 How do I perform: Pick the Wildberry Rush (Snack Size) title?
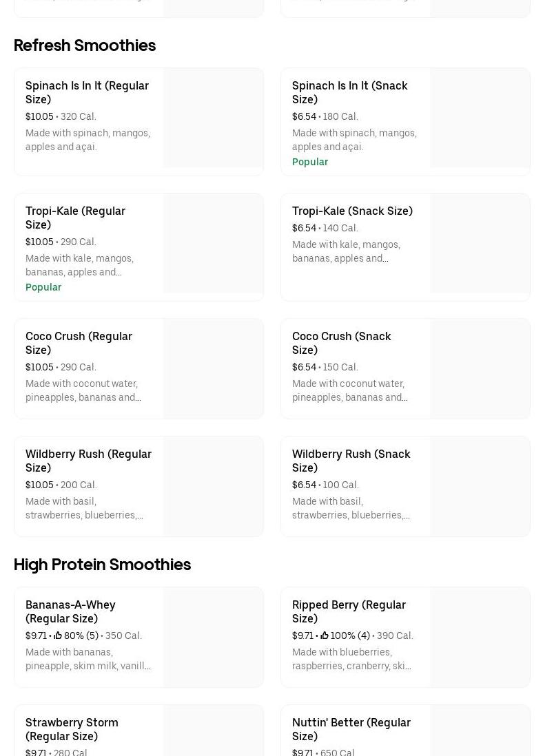coord(351,461)
